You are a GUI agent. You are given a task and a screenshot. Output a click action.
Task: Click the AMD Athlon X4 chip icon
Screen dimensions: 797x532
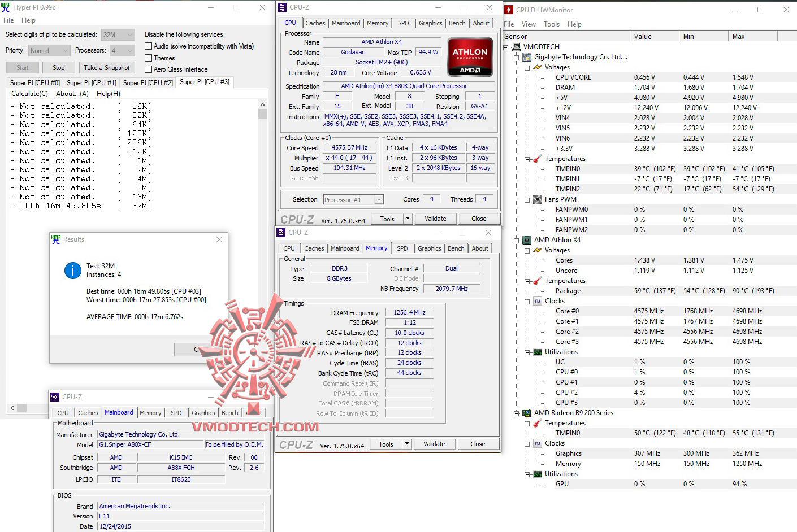pos(527,240)
